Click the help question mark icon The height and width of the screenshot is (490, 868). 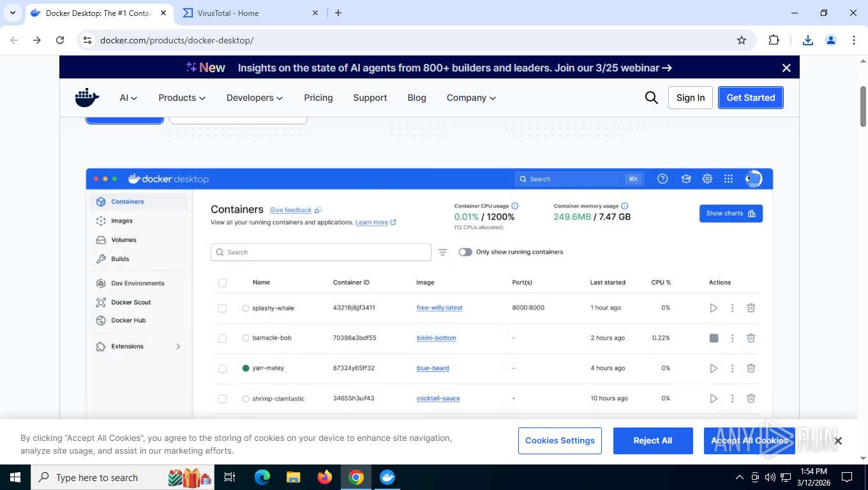point(662,179)
